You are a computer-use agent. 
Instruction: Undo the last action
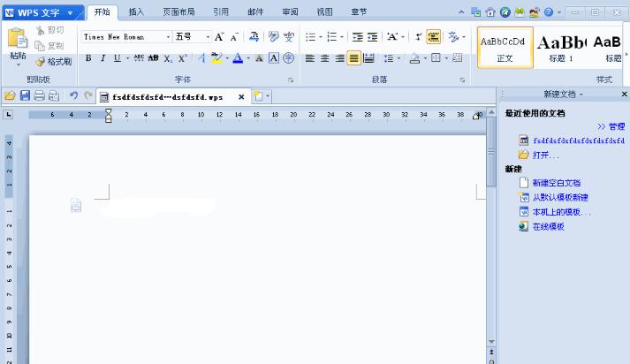[x=73, y=95]
